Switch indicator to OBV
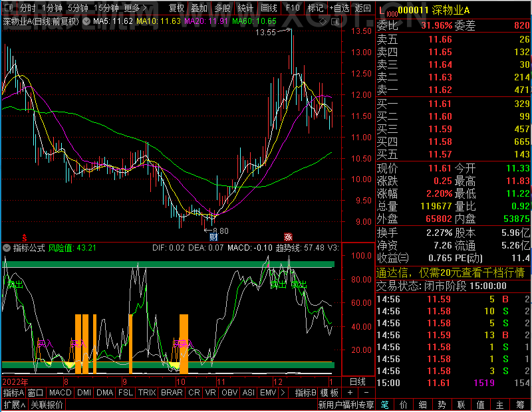532x412 pixels. (229, 393)
